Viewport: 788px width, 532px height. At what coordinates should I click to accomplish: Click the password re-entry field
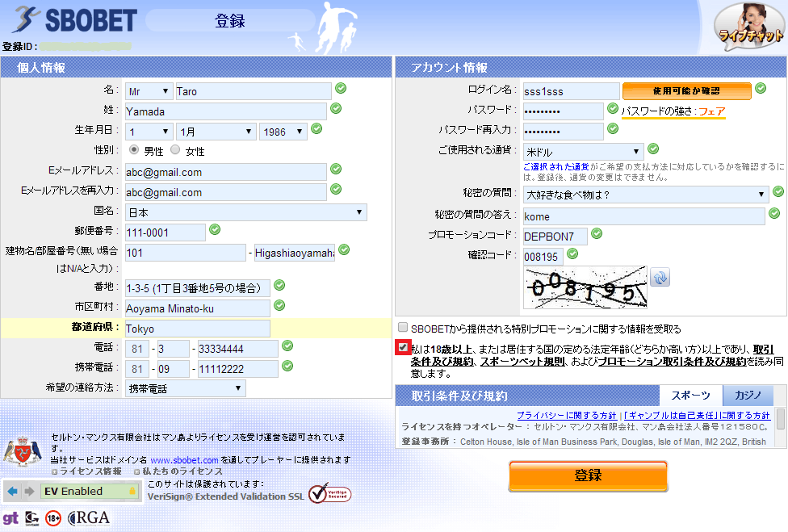tap(564, 132)
